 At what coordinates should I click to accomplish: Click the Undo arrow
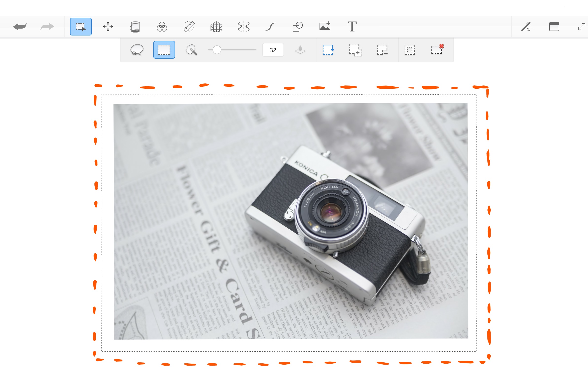20,27
